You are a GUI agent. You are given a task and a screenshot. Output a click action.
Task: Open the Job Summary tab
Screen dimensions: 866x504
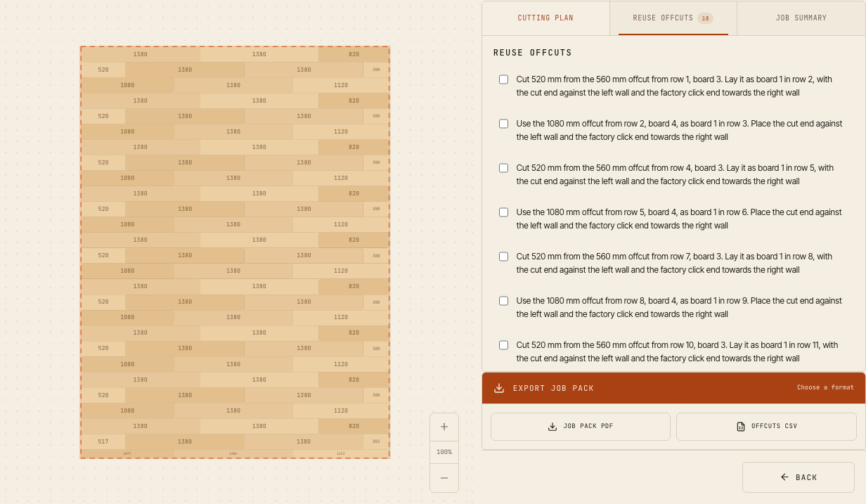tap(801, 18)
